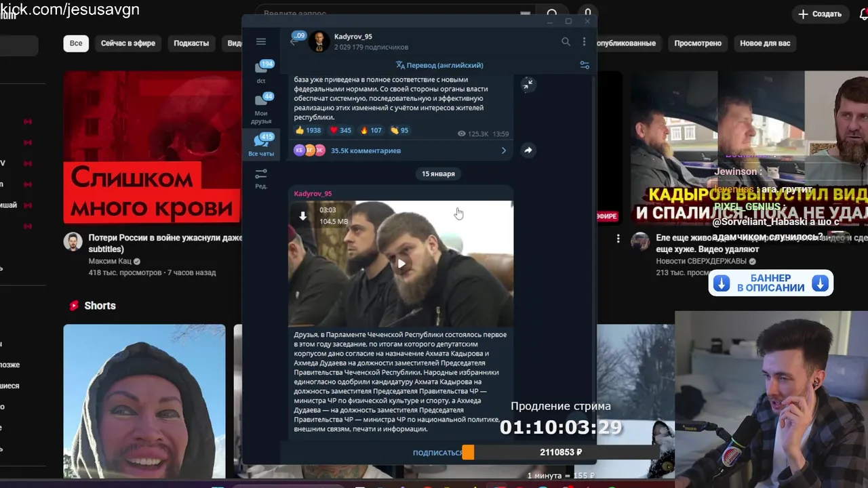Open Kadyrov_95 name atop the video post

click(313, 194)
